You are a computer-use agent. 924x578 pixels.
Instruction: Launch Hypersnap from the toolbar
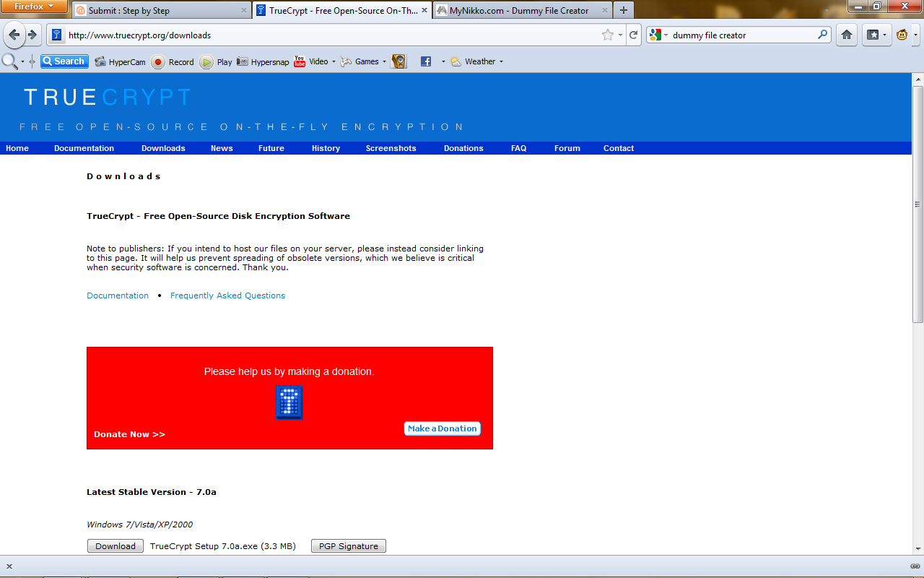pos(263,62)
